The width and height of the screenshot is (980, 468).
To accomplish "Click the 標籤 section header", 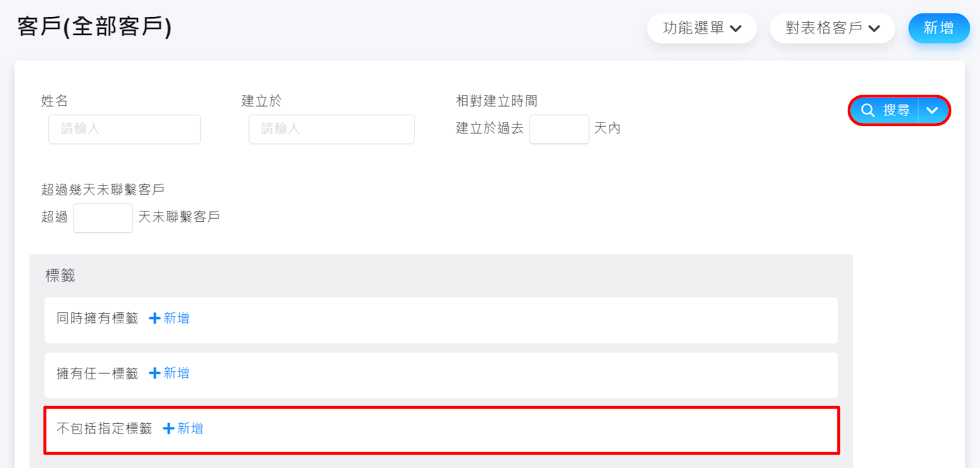I will pos(60,276).
